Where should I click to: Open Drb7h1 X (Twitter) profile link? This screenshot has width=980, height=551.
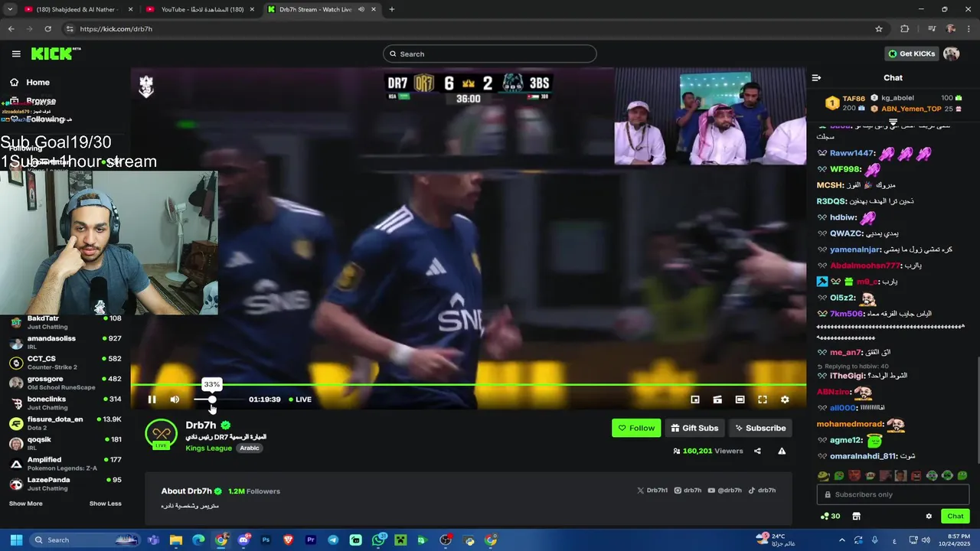pos(652,491)
